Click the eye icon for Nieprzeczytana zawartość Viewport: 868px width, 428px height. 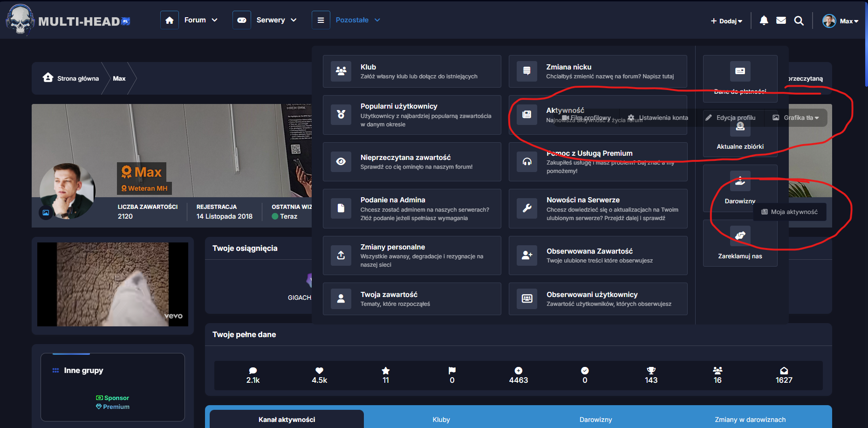(x=341, y=162)
